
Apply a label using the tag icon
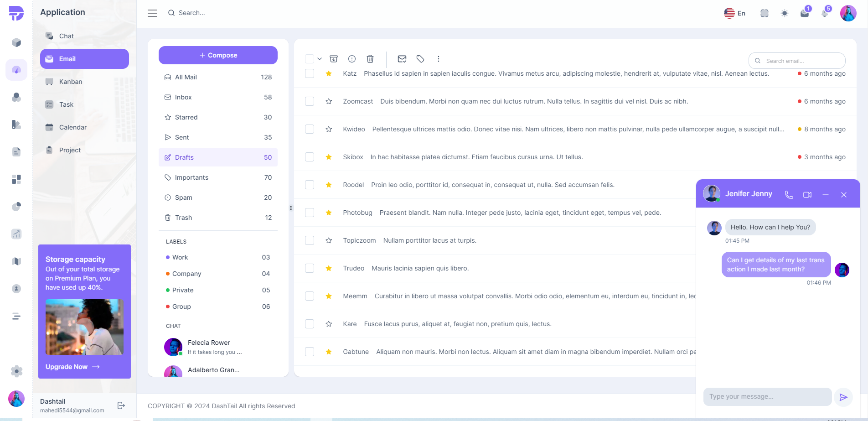pyautogui.click(x=420, y=59)
